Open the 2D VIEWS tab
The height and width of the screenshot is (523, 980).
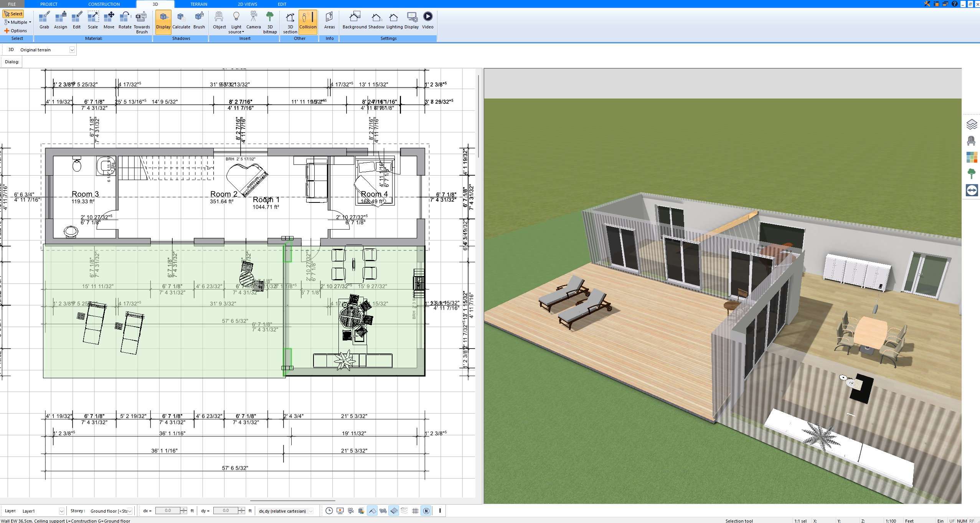[247, 4]
